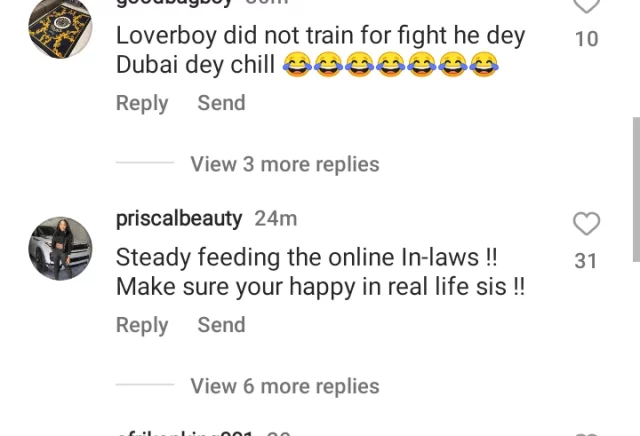
Task: Click the laughing emoji row in comment
Action: 391,65
